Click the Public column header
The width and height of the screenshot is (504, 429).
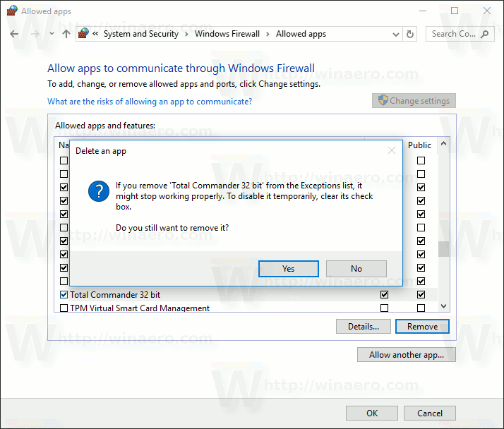419,145
